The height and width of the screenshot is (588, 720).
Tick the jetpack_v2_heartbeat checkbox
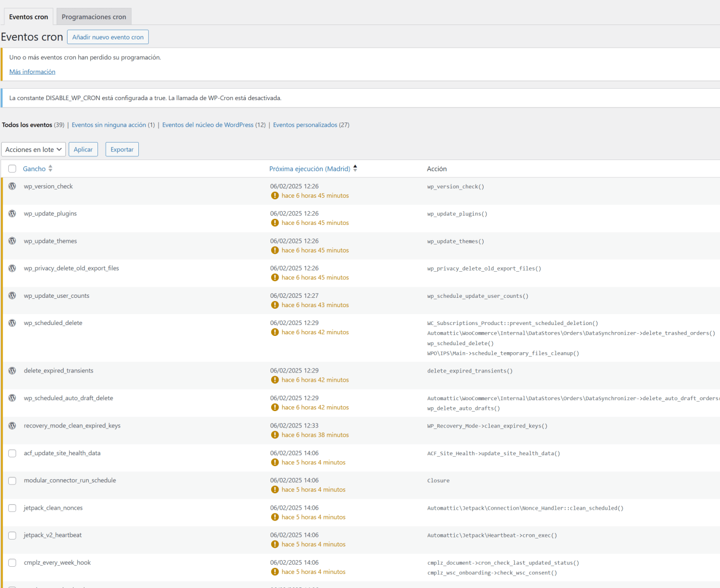pos(12,535)
